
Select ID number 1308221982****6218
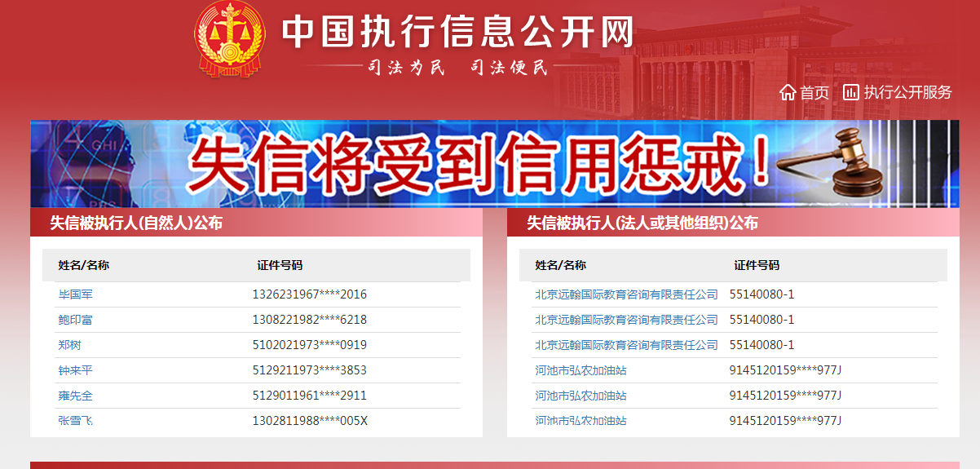(310, 320)
